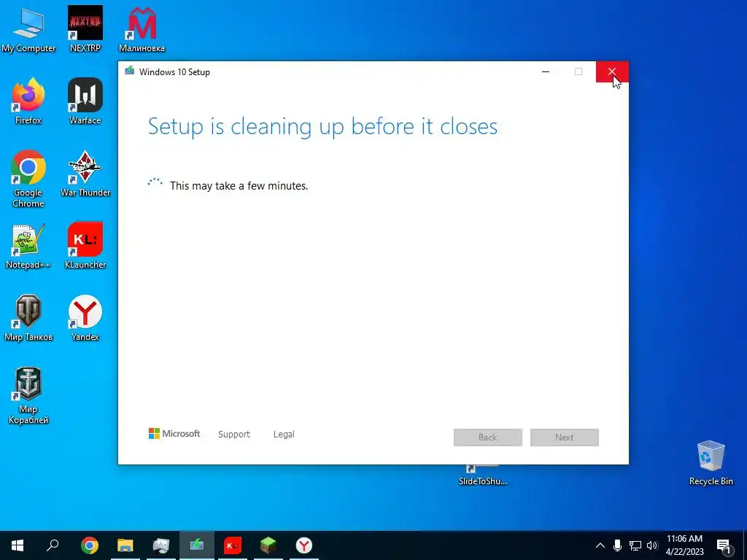The width and height of the screenshot is (747, 560).
Task: Select the Warface desktop shortcut
Action: (85, 101)
